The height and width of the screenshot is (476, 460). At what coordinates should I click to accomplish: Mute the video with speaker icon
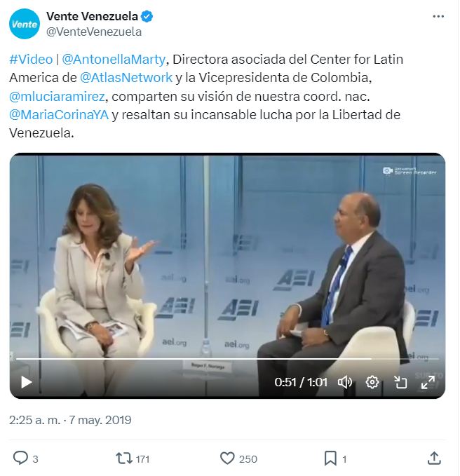pyautogui.click(x=344, y=382)
